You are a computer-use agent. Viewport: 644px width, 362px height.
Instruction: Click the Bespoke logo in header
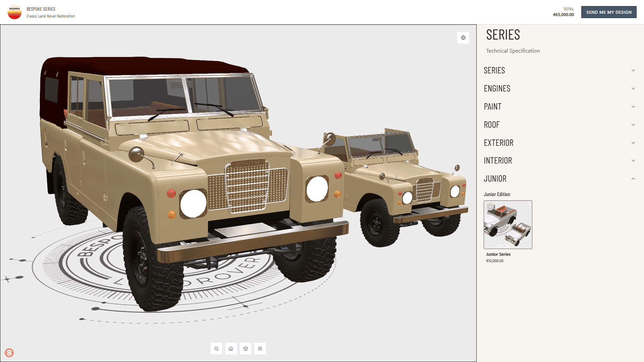point(14,12)
